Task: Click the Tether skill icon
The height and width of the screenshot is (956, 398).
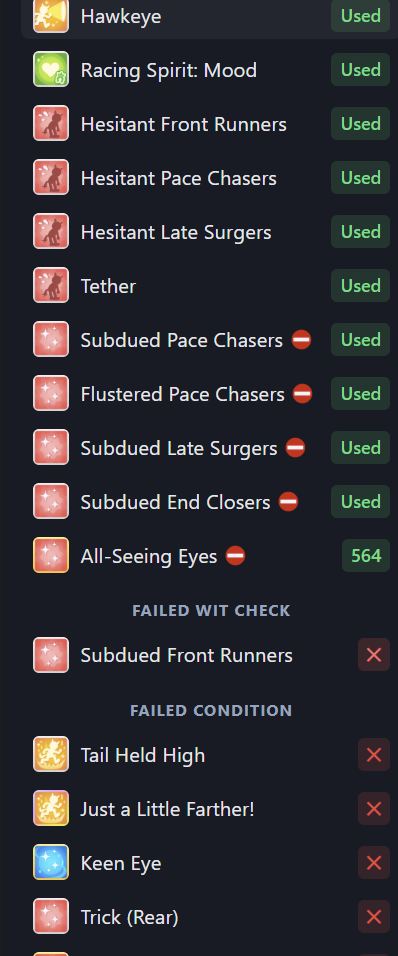Action: click(x=51, y=285)
